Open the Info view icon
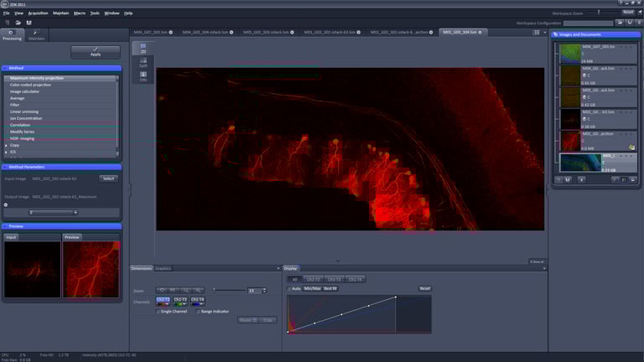 143,76
